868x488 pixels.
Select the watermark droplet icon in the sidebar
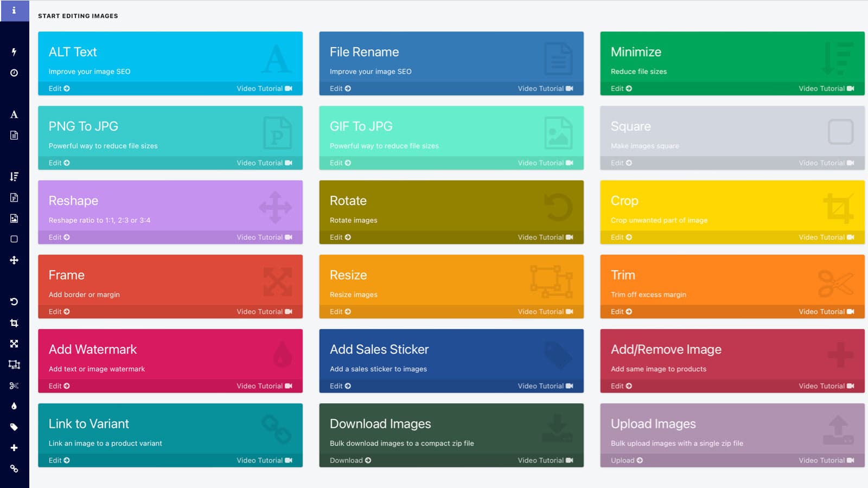pos(15,406)
